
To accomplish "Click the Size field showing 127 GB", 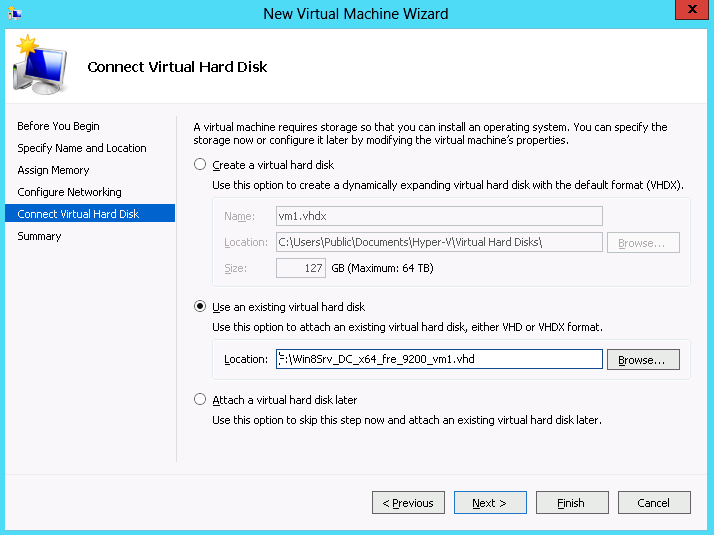I will 300,268.
